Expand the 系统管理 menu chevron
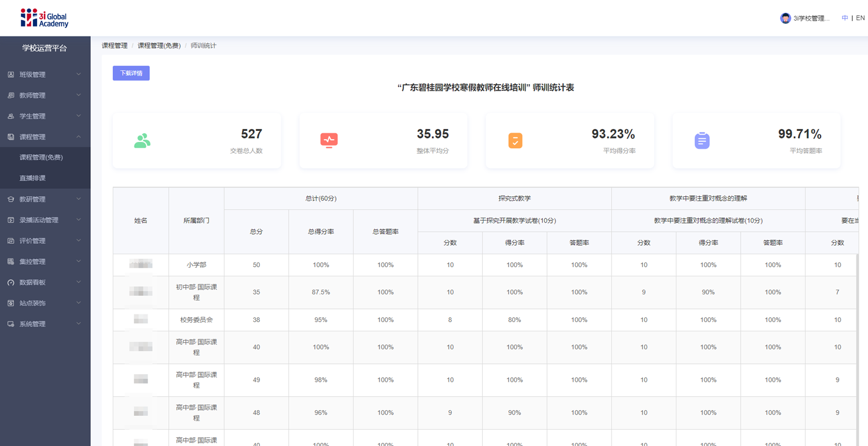This screenshot has width=868, height=446. click(x=79, y=324)
